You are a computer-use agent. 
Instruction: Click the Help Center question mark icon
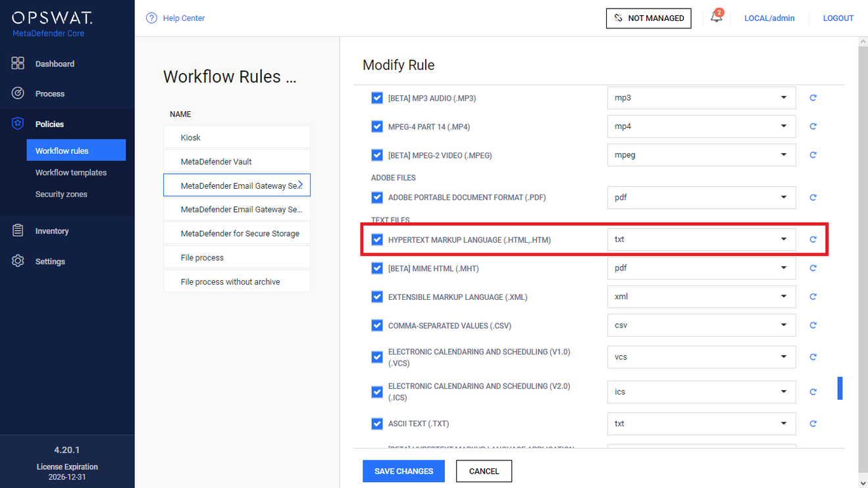click(152, 18)
